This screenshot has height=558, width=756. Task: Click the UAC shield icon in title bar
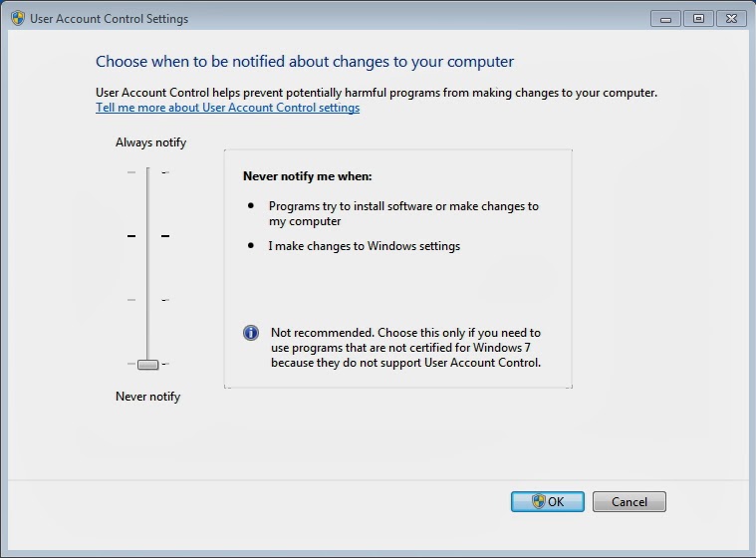tap(18, 18)
